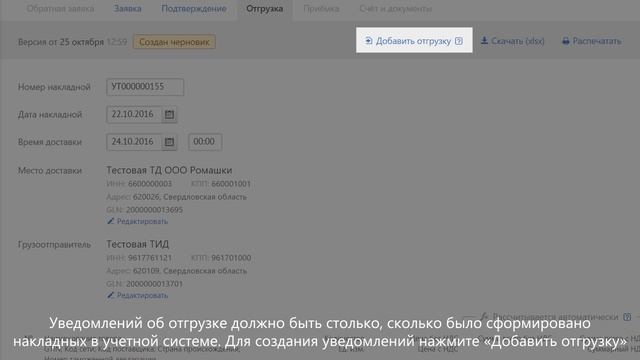Screen dimensions: 640x360
Task: Click the download arrow icon
Action: pyautogui.click(x=484, y=40)
